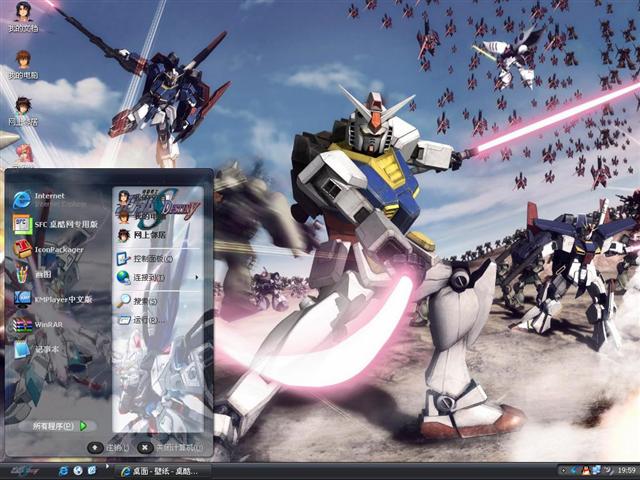Click network connection tray icon
The width and height of the screenshot is (640, 480).
click(596, 471)
